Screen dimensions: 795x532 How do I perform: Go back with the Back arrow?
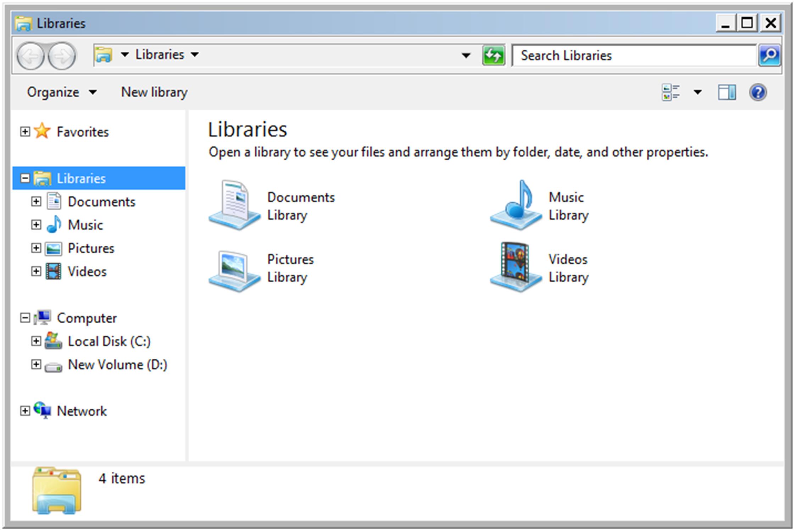click(30, 56)
